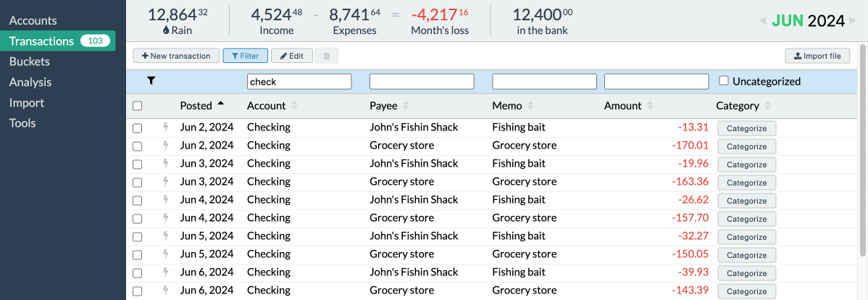
Task: Click the Amount filter field
Action: pos(656,81)
